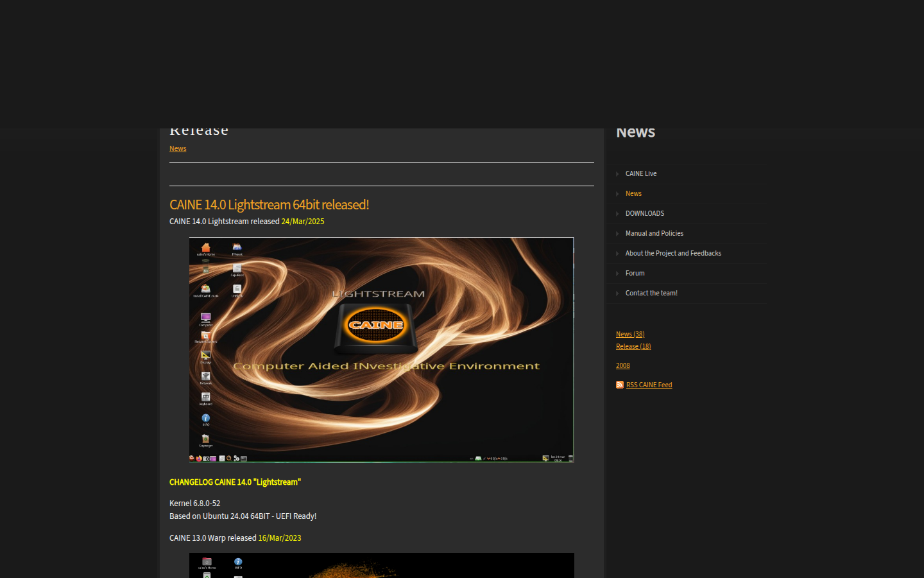The width and height of the screenshot is (924, 578).
Task: Open the Forum menu item
Action: 635,273
